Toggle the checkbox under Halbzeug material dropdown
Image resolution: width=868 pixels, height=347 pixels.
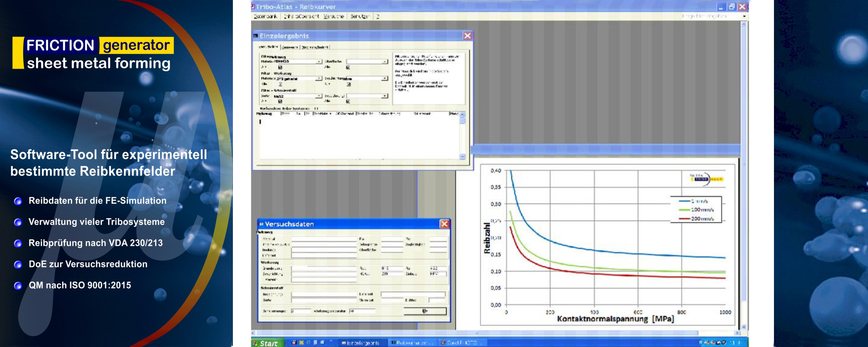pos(280,67)
